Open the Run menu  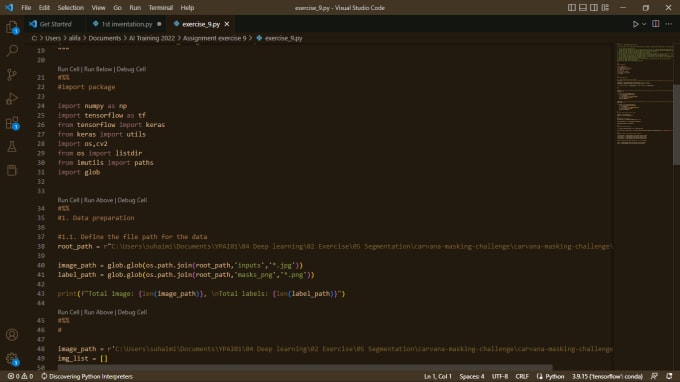pos(135,8)
